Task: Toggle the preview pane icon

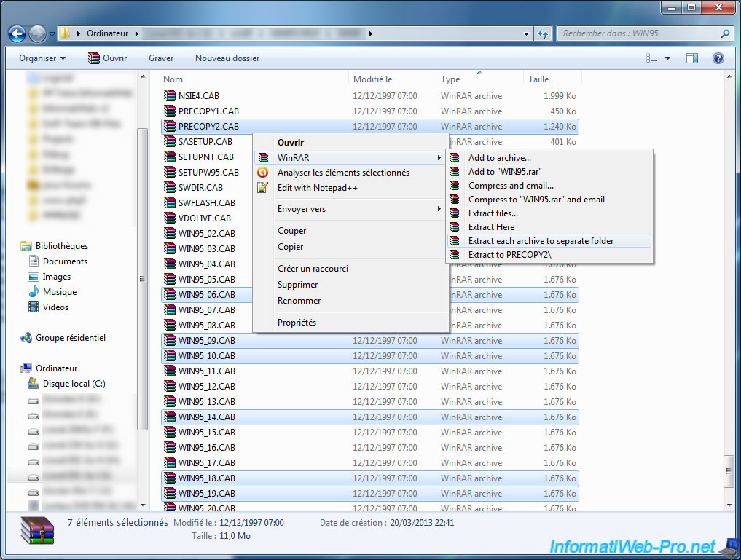Action: click(692, 58)
